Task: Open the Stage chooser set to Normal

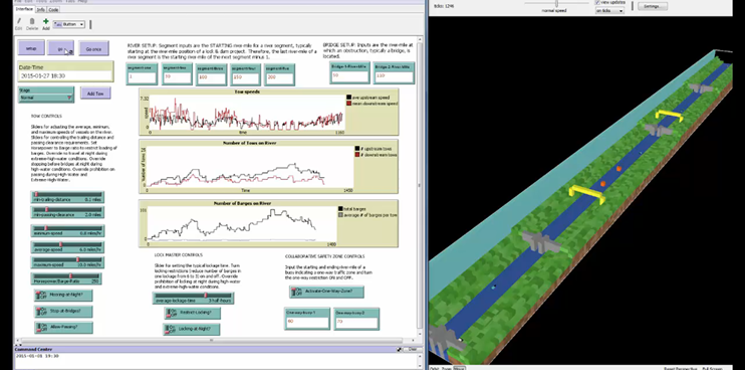Action: point(46,95)
